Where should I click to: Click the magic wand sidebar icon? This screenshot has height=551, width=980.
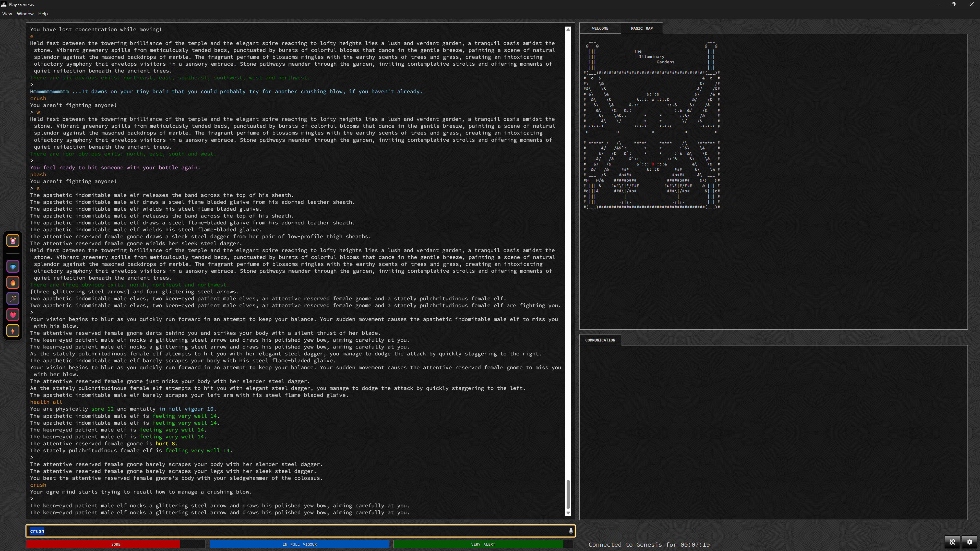click(x=13, y=299)
